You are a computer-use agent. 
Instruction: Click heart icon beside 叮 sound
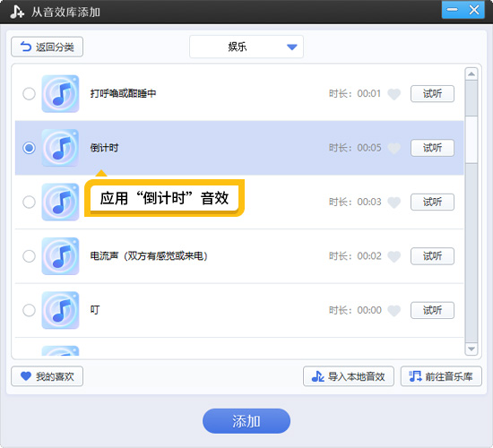394,310
